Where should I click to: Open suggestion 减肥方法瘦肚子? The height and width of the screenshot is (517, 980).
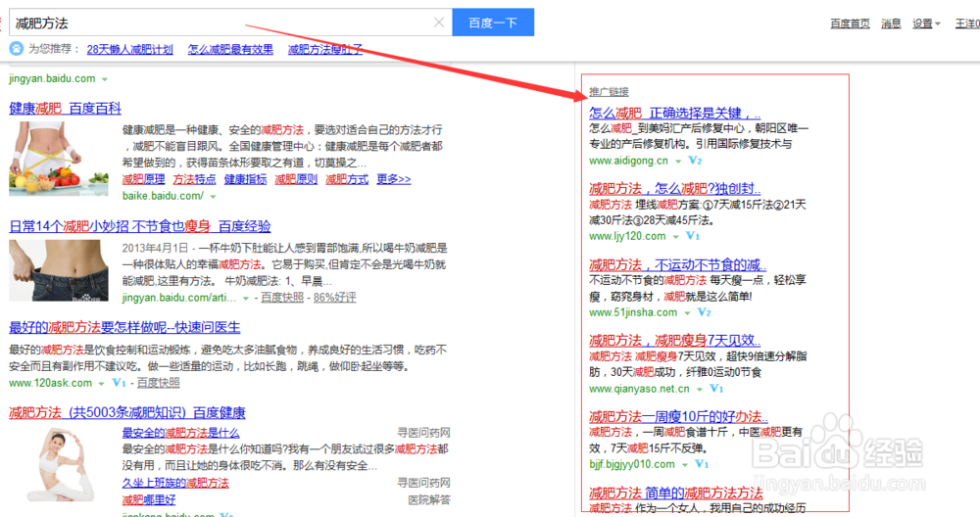[x=325, y=49]
